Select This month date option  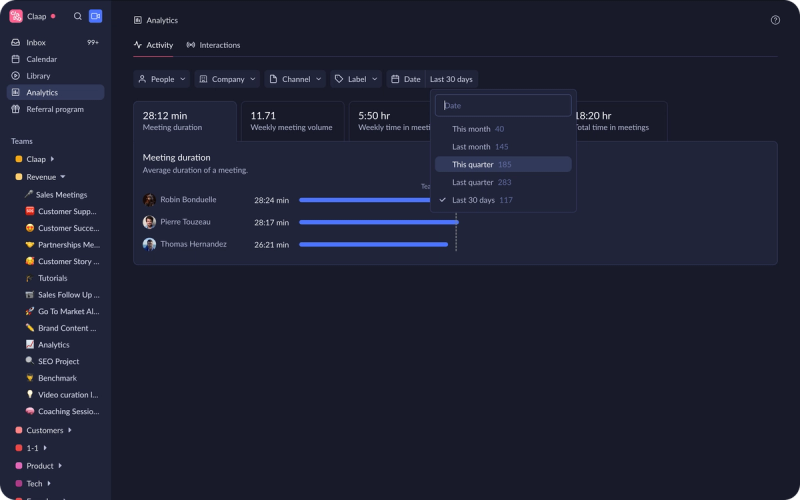(x=503, y=129)
